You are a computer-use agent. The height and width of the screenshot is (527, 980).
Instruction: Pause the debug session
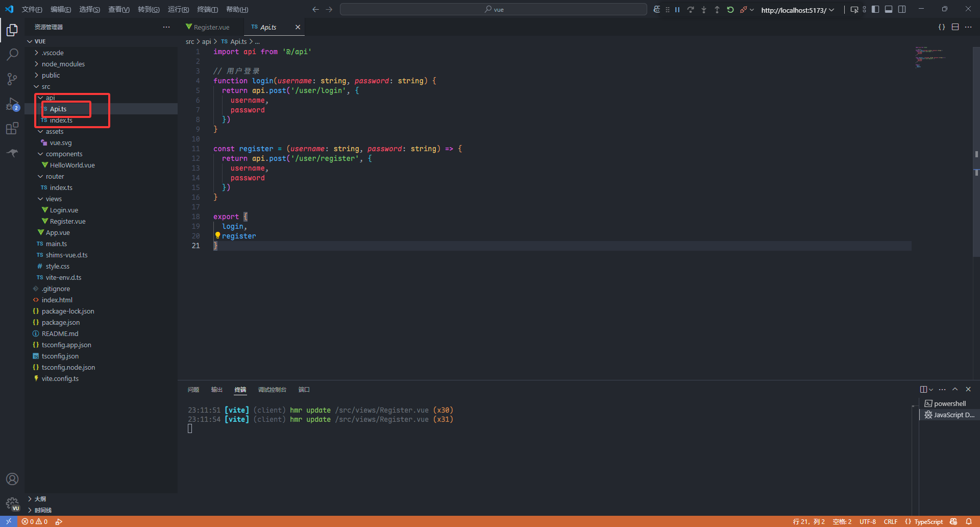(677, 10)
